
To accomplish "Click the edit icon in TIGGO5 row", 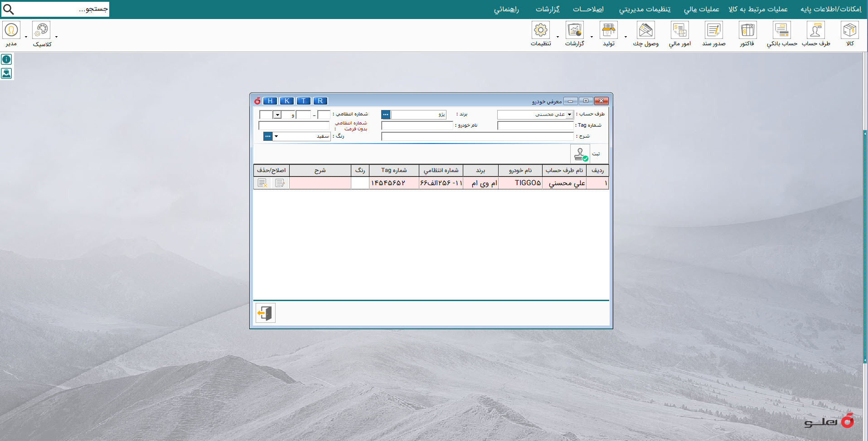I will [280, 183].
